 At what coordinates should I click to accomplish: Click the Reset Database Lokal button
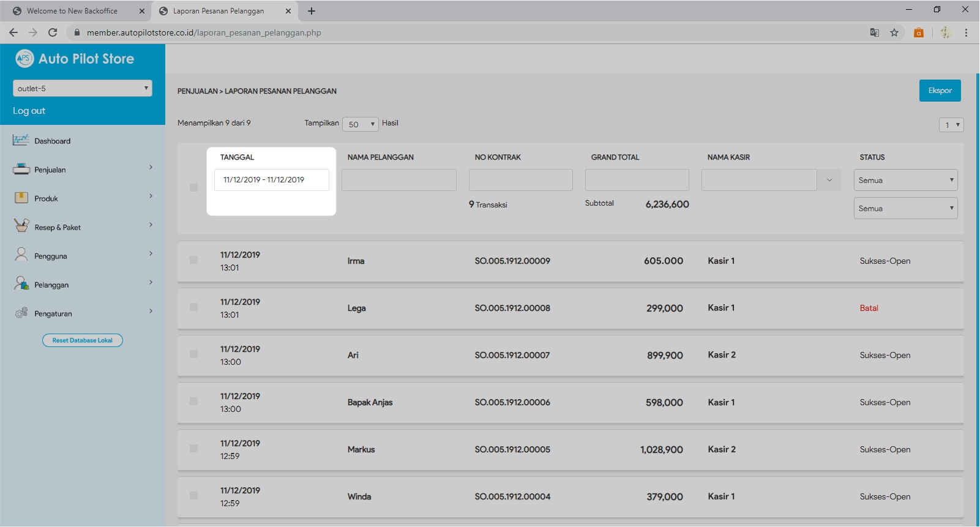coord(83,340)
